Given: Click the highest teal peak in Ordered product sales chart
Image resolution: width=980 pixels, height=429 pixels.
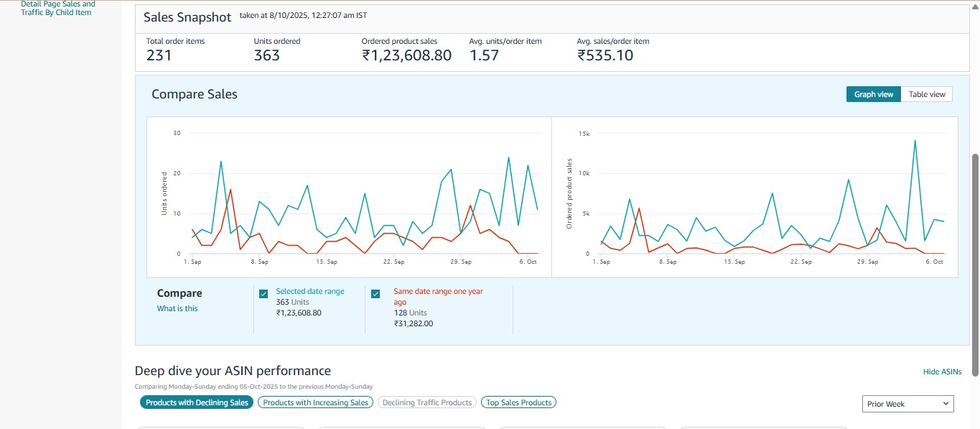Looking at the screenshot, I should 915,140.
